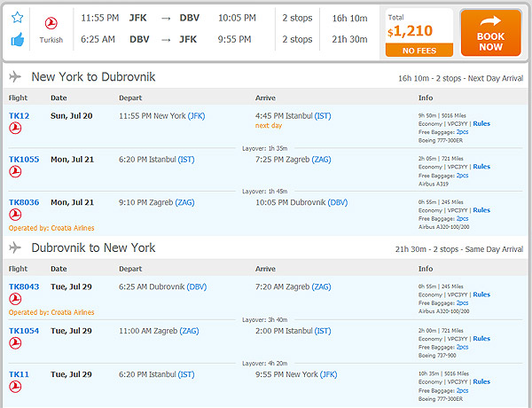
Task: Open flight TK1054 link
Action: point(24,331)
